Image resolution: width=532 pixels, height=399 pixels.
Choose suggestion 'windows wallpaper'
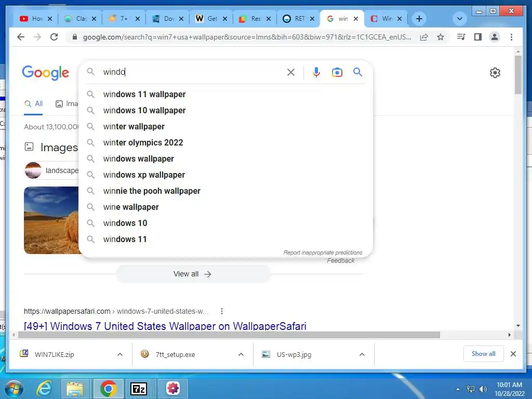click(x=225, y=159)
